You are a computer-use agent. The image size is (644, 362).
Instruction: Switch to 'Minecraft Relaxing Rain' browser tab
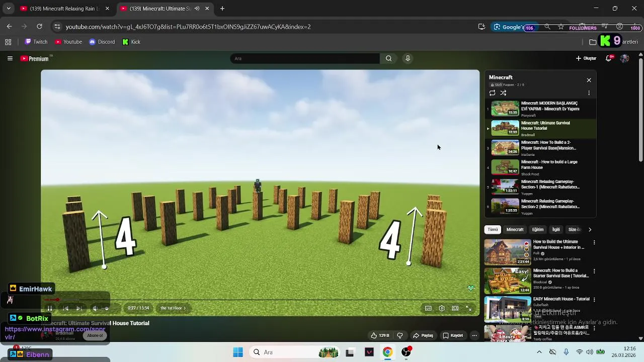(64, 9)
